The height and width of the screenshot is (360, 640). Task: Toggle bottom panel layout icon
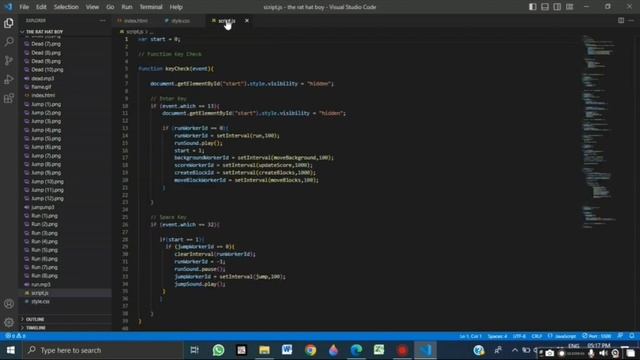(545, 7)
